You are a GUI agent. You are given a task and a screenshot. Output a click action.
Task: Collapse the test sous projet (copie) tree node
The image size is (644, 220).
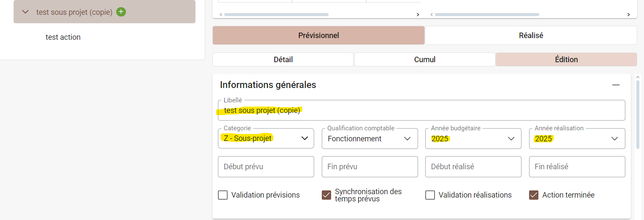pyautogui.click(x=25, y=12)
